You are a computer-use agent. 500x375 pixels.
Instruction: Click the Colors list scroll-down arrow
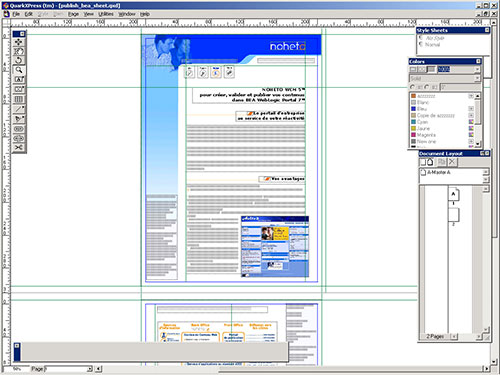coord(478,144)
